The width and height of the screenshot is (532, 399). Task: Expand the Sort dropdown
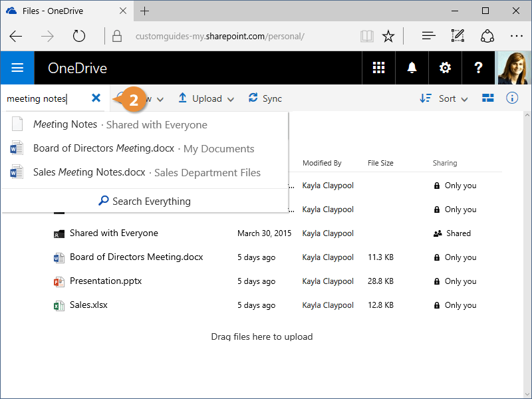coord(444,98)
